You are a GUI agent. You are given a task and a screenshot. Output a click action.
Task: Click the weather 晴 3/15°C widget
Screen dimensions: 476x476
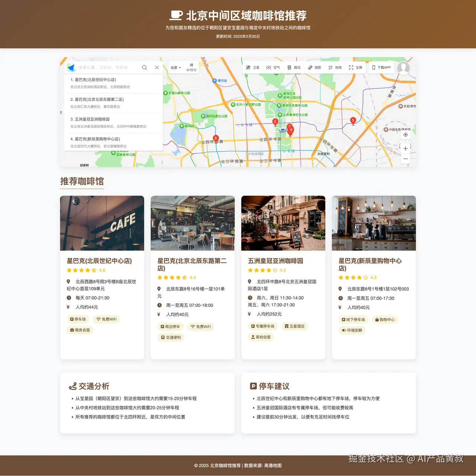pyautogui.click(x=192, y=67)
